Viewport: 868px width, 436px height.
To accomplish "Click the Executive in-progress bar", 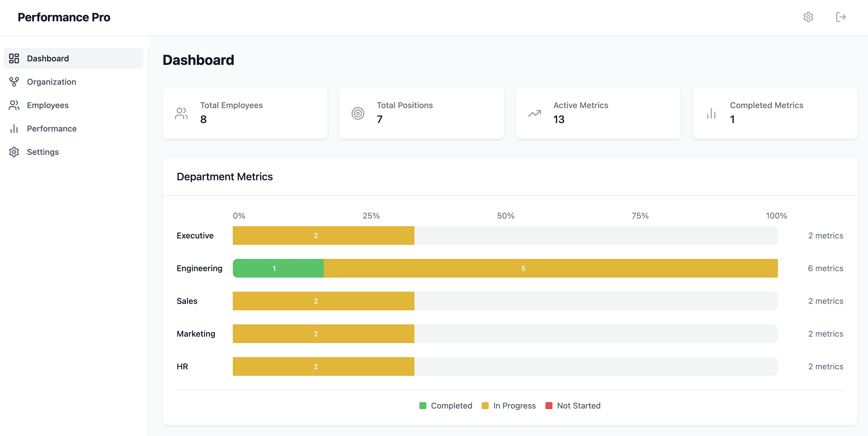I will pos(323,236).
